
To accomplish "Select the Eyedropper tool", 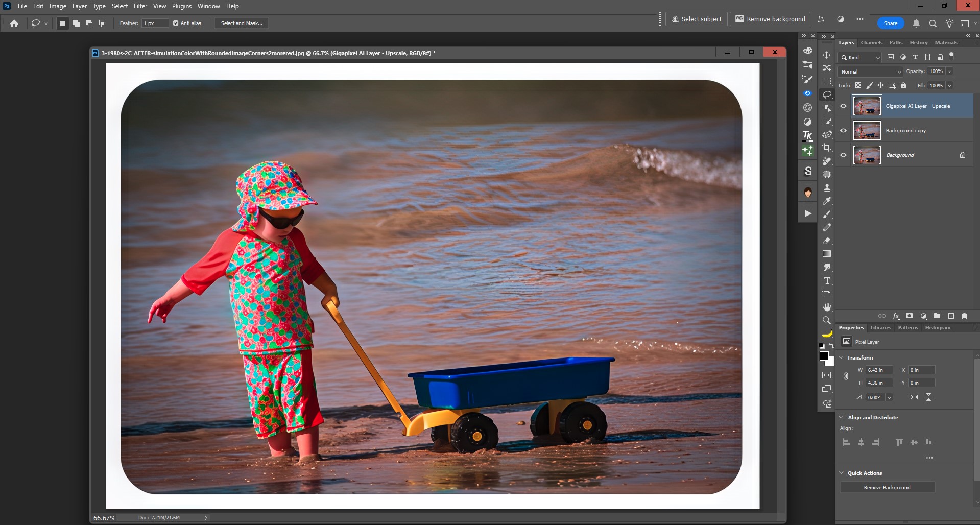I will [827, 201].
